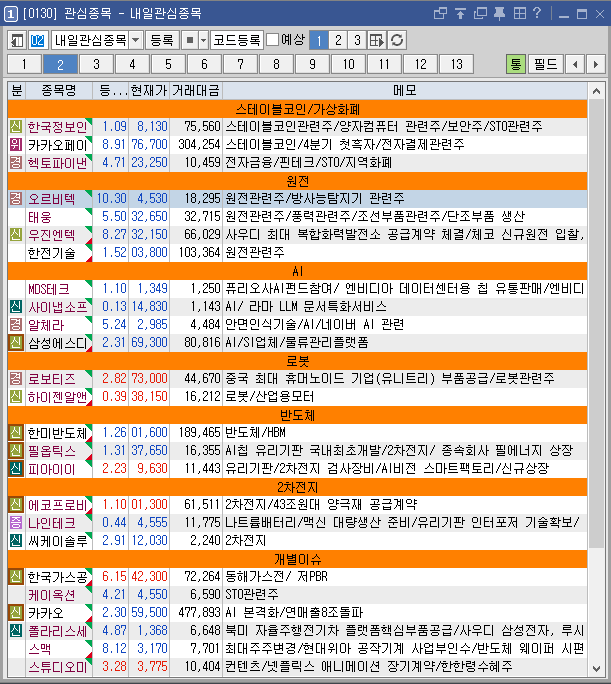Select view mode 3 button
The width and height of the screenshot is (611, 684).
[357, 41]
